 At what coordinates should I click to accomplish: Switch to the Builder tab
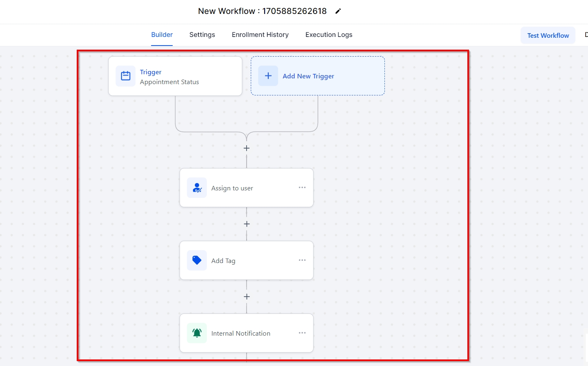tap(162, 35)
